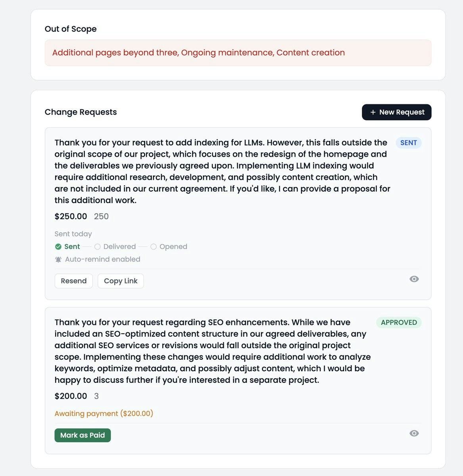Mark the SEO request as Paid
Screen dimensions: 463x476
coord(83,435)
